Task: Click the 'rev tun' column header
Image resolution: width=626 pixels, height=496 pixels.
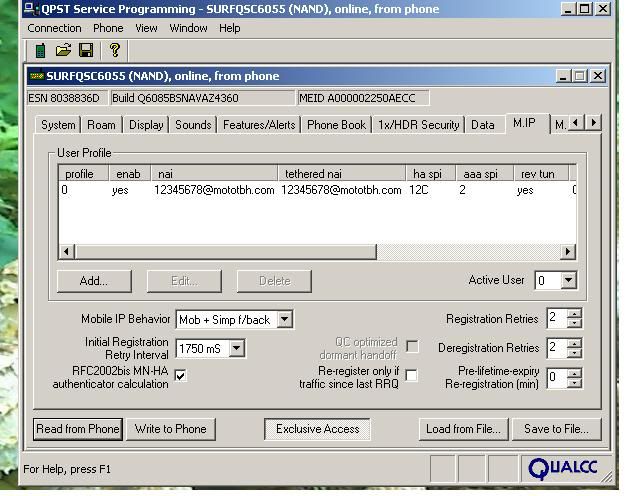Action: coord(541,174)
